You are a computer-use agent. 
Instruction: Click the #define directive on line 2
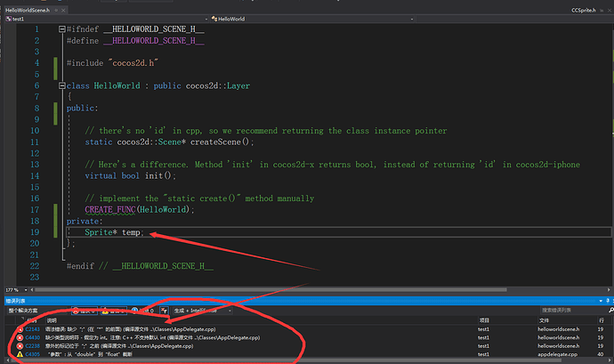tap(83, 41)
